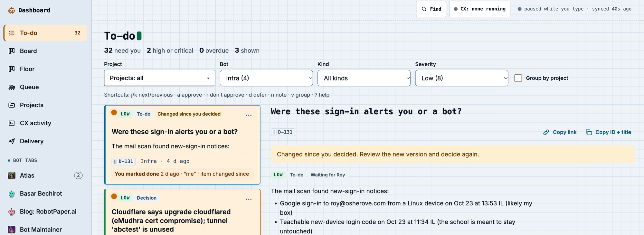This screenshot has width=644, height=235.
Task: Click the copy icon beside Copy ID + title
Action: tap(589, 132)
